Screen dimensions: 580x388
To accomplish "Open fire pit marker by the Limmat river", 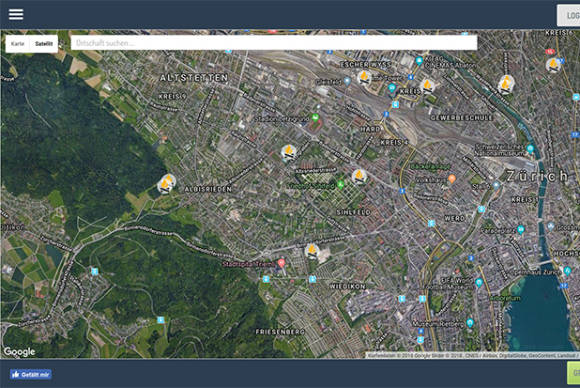I will point(505,84).
